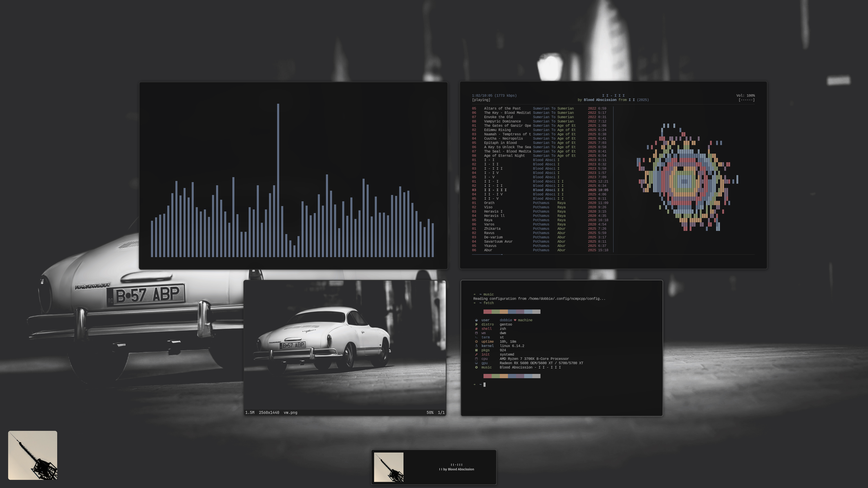868x488 pixels.
Task: Click the package box icon beside pkgs
Action: point(476,350)
